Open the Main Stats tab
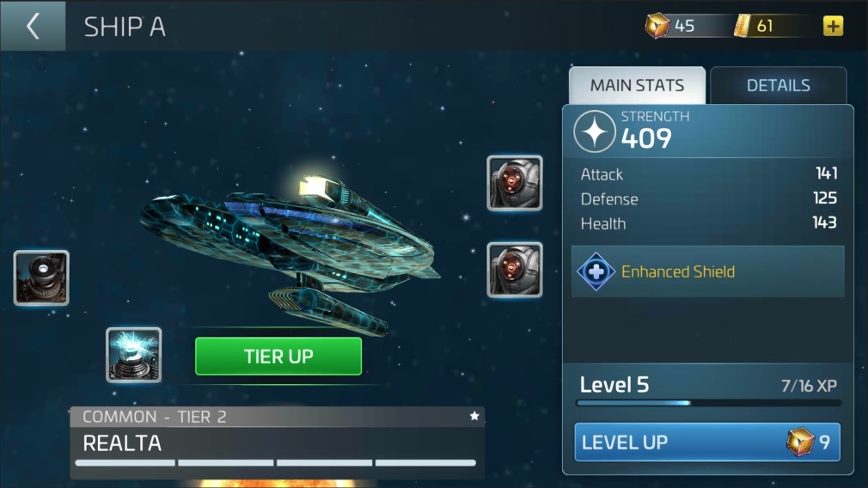Viewport: 868px width, 488px height. [637, 85]
